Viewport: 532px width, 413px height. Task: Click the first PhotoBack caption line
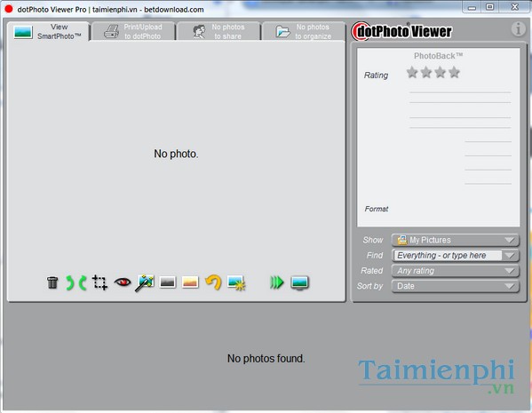460,92
